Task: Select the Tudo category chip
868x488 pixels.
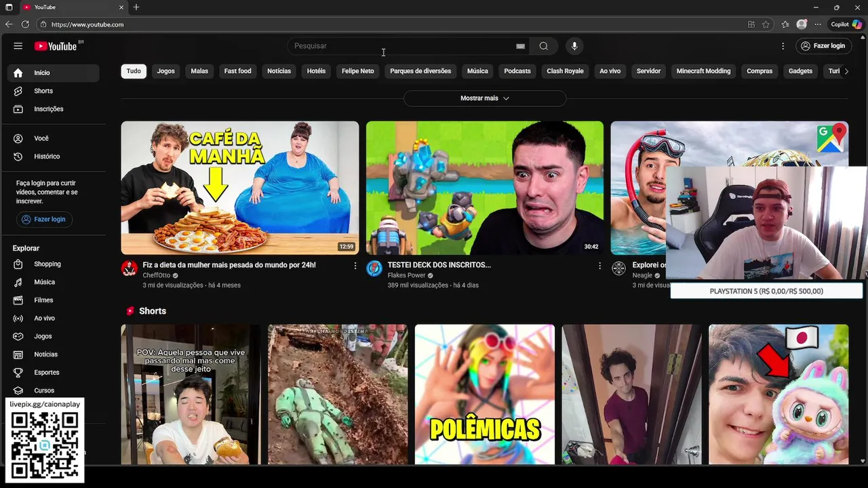Action: (x=134, y=71)
